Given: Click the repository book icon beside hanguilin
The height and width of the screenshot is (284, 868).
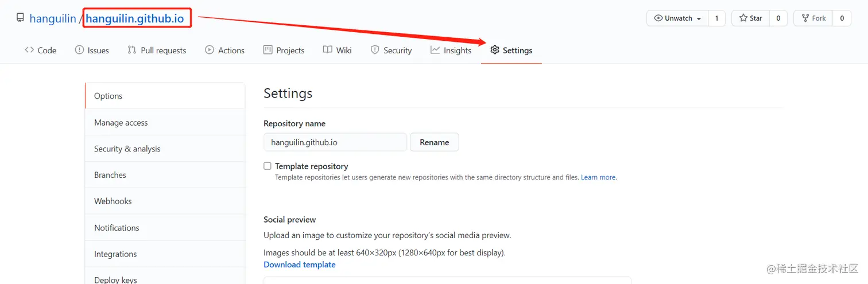Looking at the screenshot, I should click(x=21, y=18).
